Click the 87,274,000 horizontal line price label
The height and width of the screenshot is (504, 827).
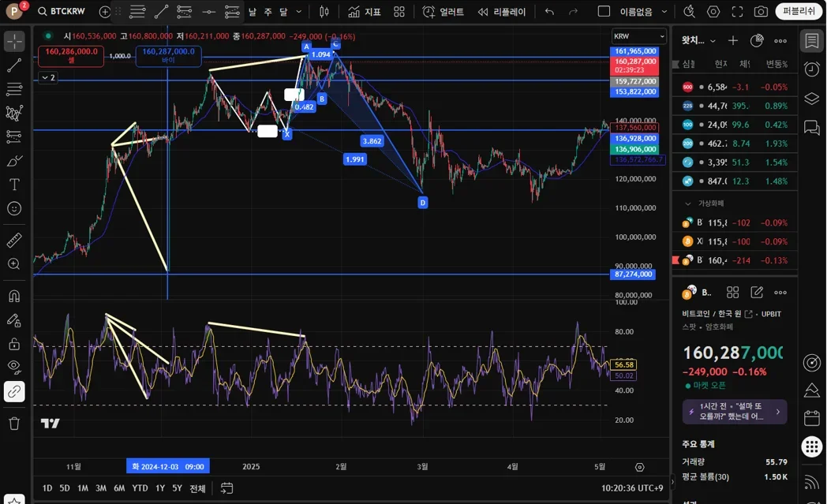[633, 274]
